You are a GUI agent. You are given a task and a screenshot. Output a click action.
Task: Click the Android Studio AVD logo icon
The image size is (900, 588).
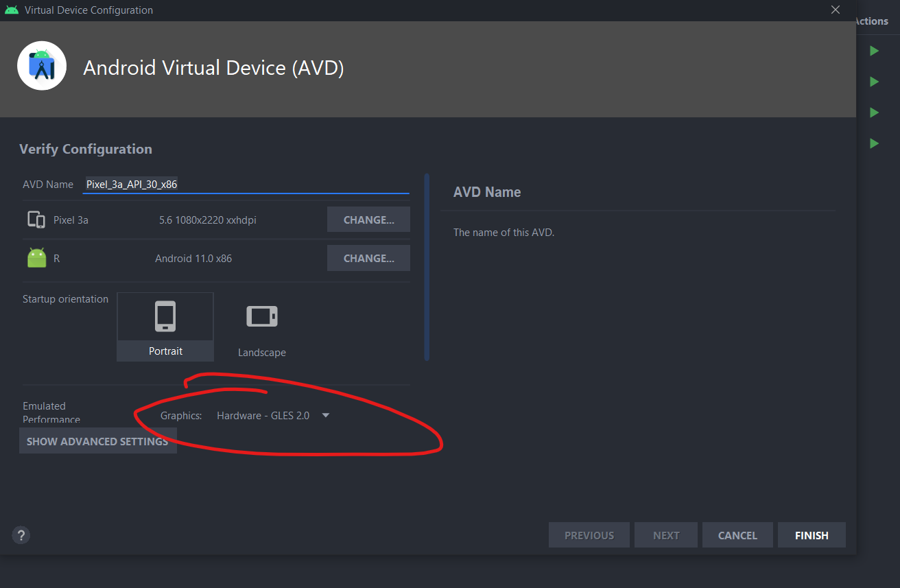click(x=42, y=66)
